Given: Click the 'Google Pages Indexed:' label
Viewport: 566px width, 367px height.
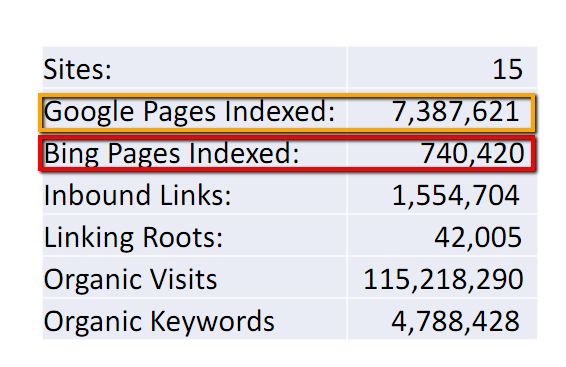Looking at the screenshot, I should (x=189, y=112).
